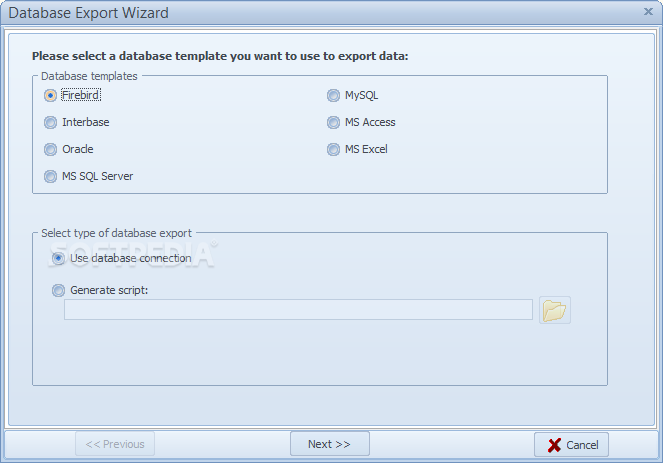The height and width of the screenshot is (463, 663).
Task: Close the Database Export Wizard window
Action: [x=648, y=12]
